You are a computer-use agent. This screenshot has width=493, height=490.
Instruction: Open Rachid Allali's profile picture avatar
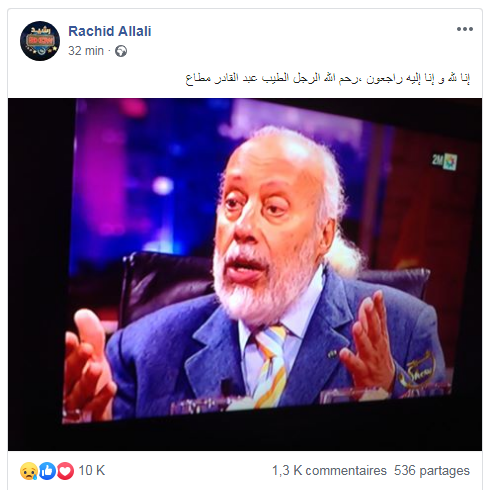pos(40,41)
